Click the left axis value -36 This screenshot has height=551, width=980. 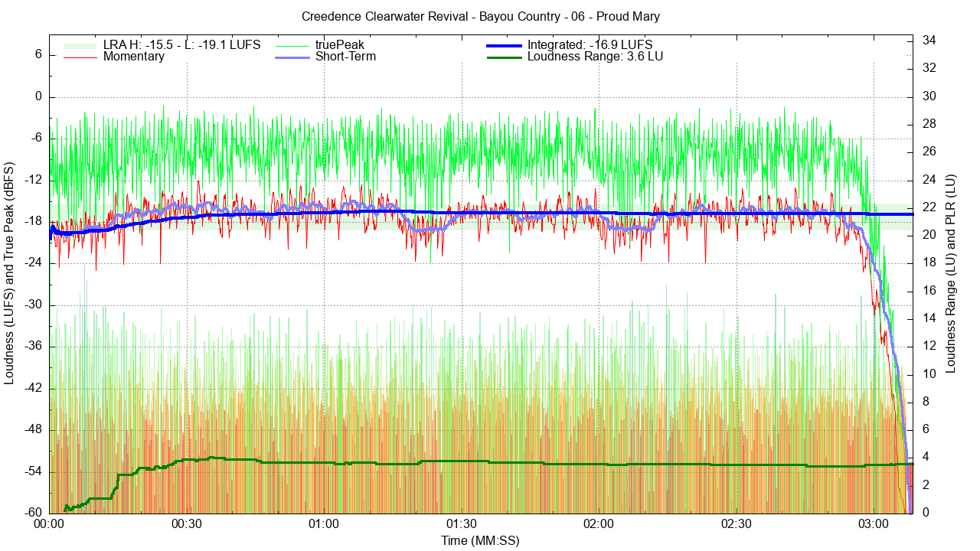tap(34, 346)
